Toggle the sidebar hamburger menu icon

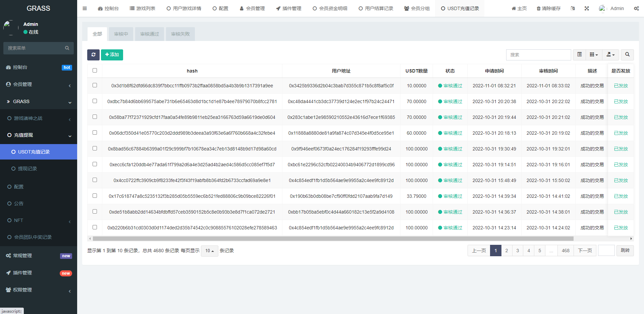click(85, 8)
